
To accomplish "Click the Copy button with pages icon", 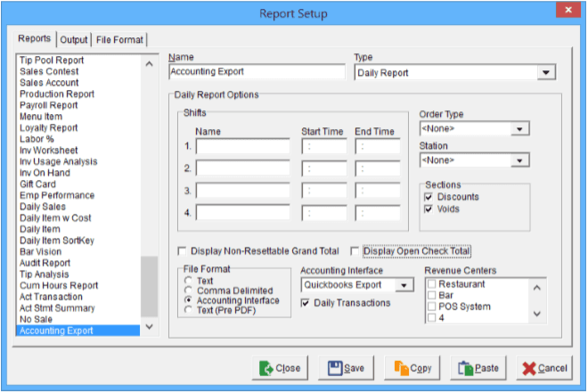I will [412, 368].
